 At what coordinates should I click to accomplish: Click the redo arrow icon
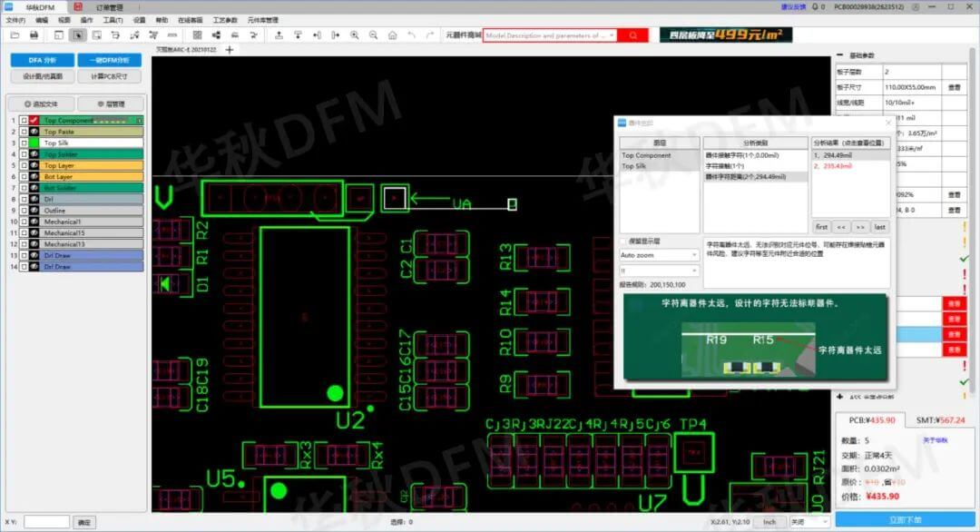coord(430,35)
